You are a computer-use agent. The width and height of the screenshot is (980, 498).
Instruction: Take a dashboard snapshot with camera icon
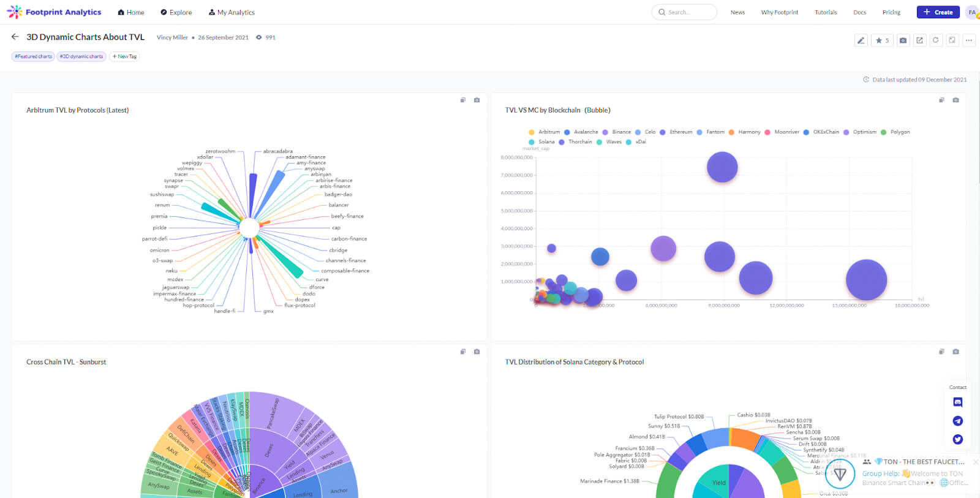click(x=903, y=40)
